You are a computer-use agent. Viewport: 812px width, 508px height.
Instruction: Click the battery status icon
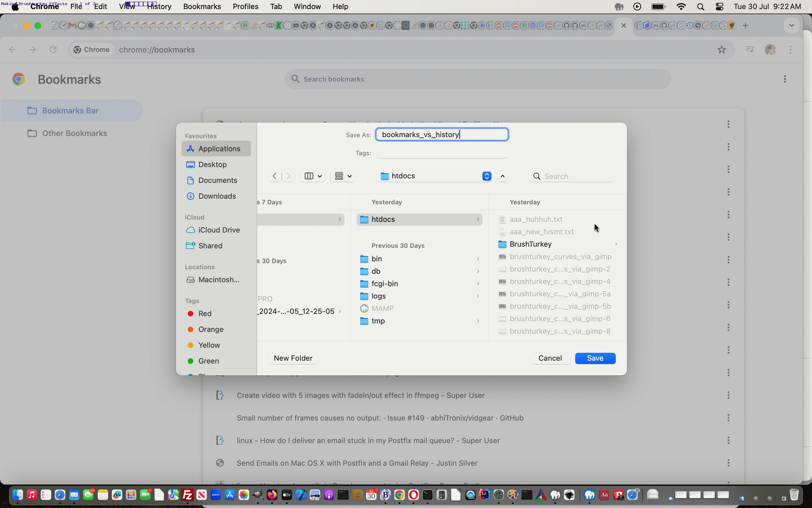click(x=658, y=7)
